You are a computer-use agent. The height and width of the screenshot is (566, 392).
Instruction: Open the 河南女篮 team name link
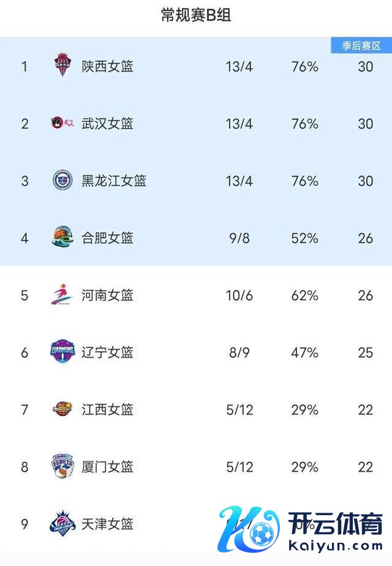[x=108, y=296]
